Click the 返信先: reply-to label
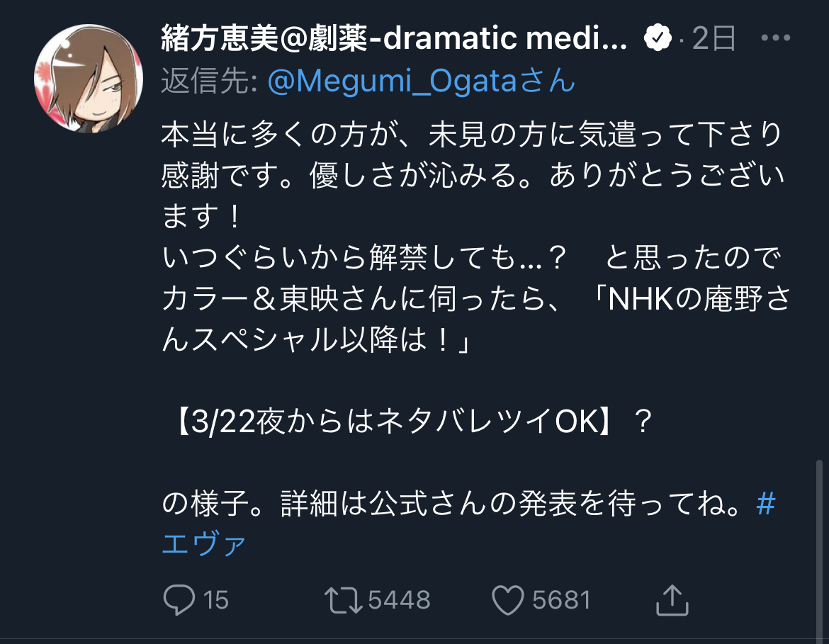 point(210,81)
